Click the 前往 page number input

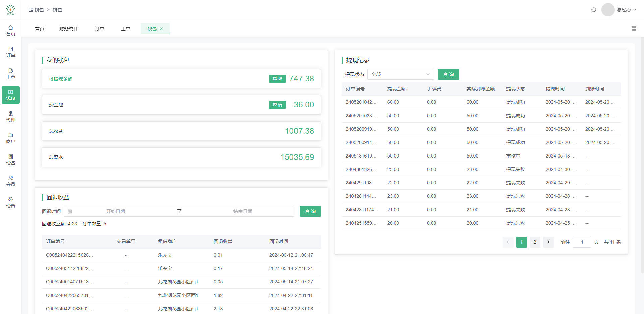click(x=582, y=242)
